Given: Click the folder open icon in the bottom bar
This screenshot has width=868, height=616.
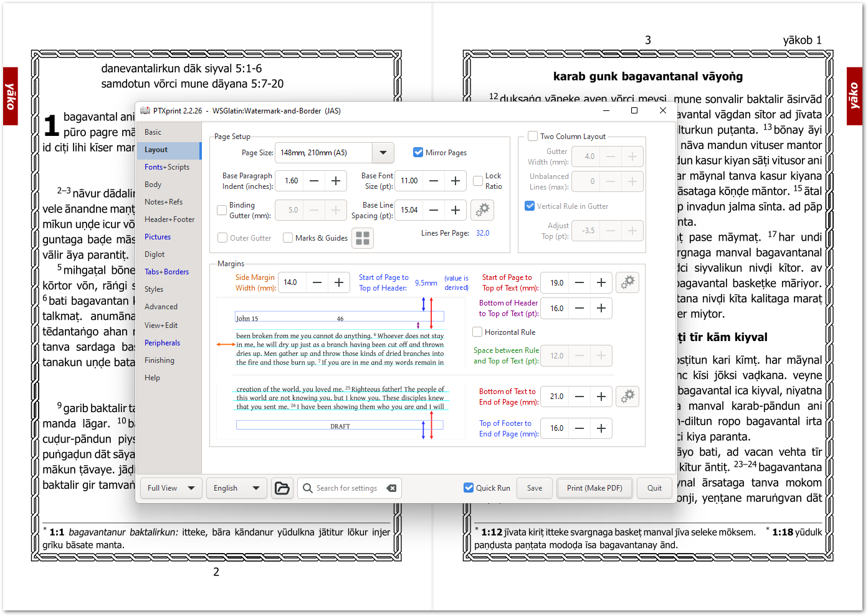Looking at the screenshot, I should click(x=282, y=488).
